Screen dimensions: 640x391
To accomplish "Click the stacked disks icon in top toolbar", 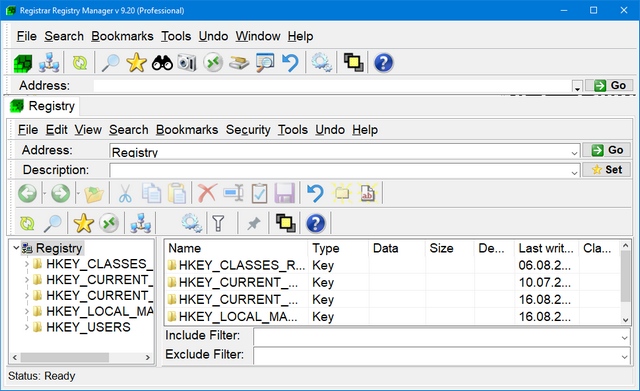I will 239,63.
